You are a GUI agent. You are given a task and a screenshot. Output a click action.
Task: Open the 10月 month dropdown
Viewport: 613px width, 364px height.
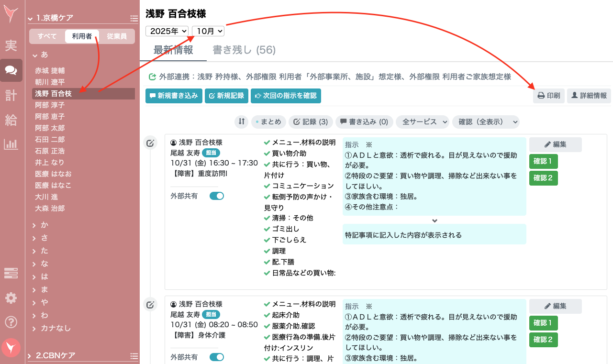[208, 31]
